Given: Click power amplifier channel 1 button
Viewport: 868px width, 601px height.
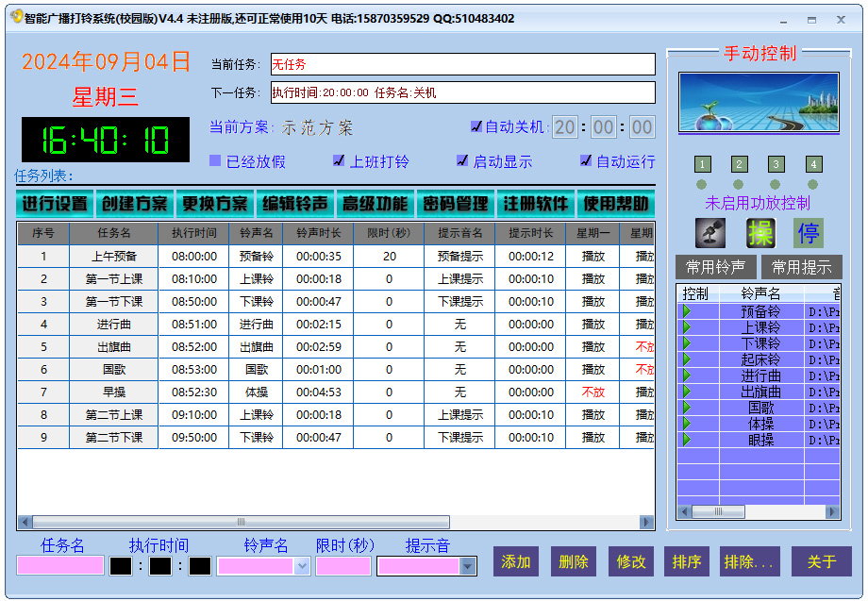Looking at the screenshot, I should pos(701,163).
